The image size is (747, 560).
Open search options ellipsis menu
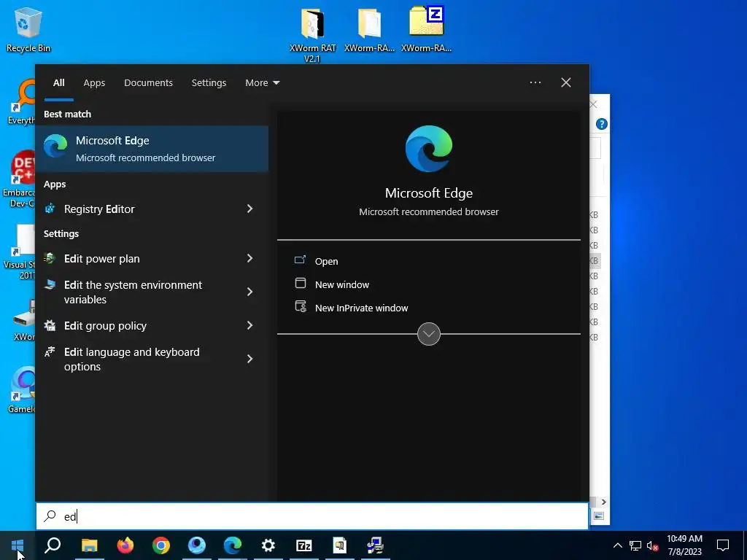click(535, 82)
